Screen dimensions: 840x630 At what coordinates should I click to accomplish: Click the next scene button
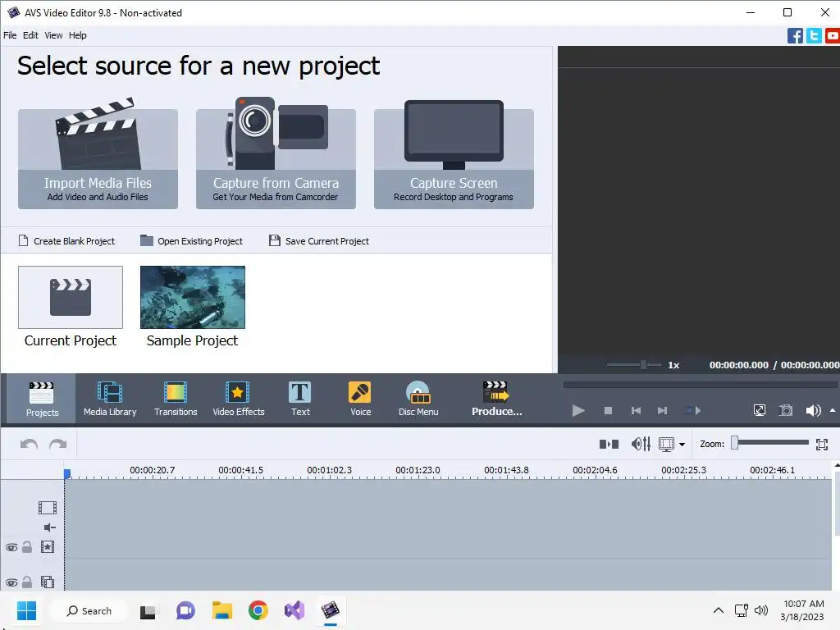(692, 411)
